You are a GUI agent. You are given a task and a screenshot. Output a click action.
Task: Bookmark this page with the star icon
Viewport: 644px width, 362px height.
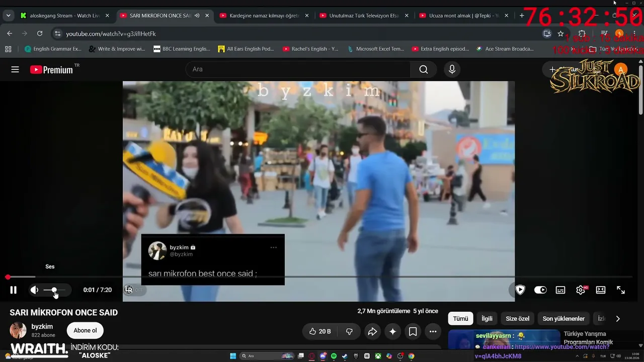(560, 34)
